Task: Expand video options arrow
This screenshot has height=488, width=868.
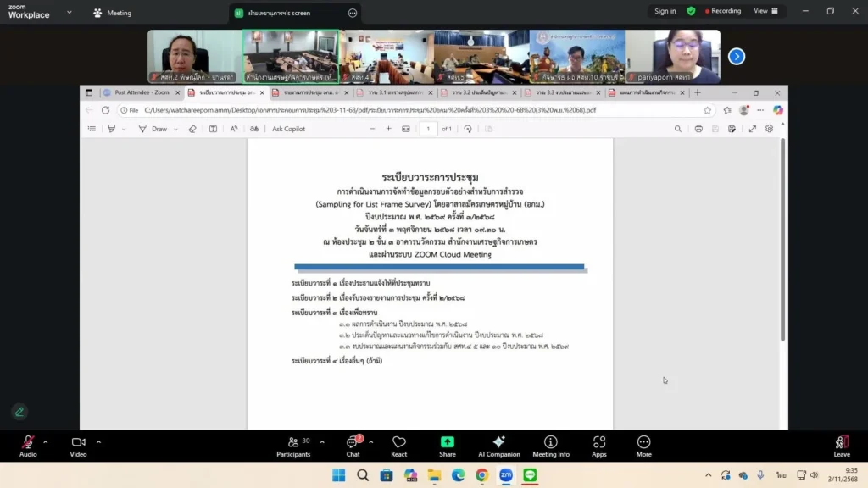Action: pyautogui.click(x=98, y=441)
